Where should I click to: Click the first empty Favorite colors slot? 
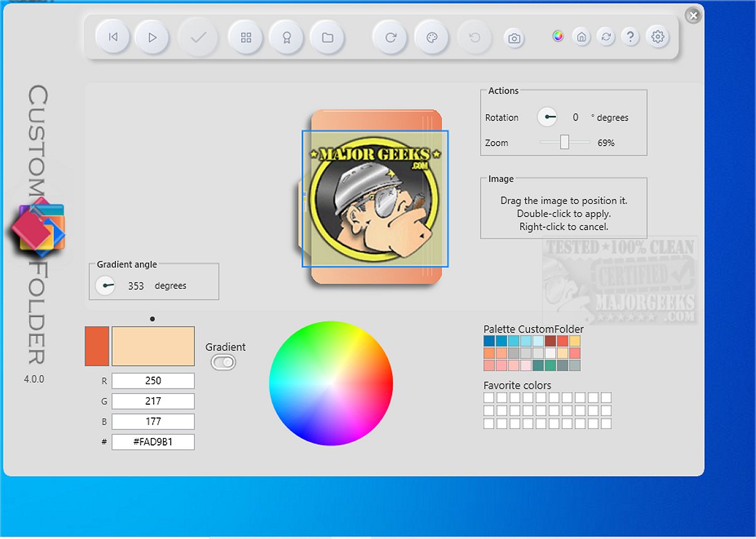point(489,398)
